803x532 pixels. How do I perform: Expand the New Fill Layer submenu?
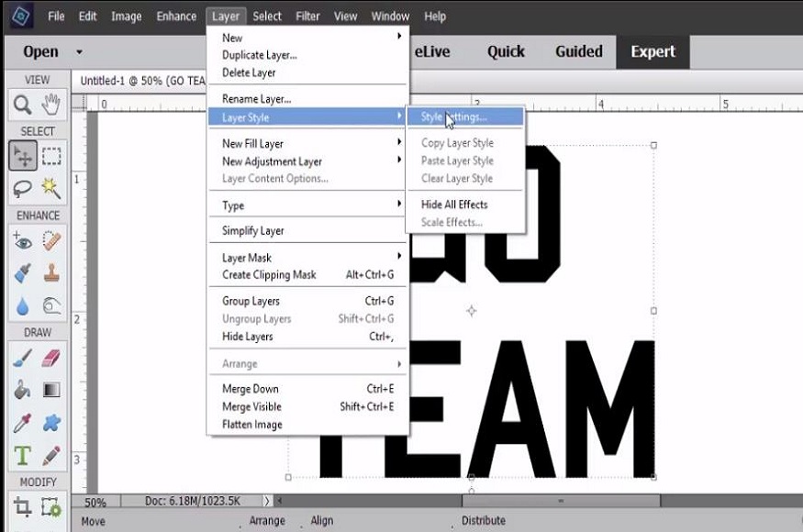(x=307, y=144)
